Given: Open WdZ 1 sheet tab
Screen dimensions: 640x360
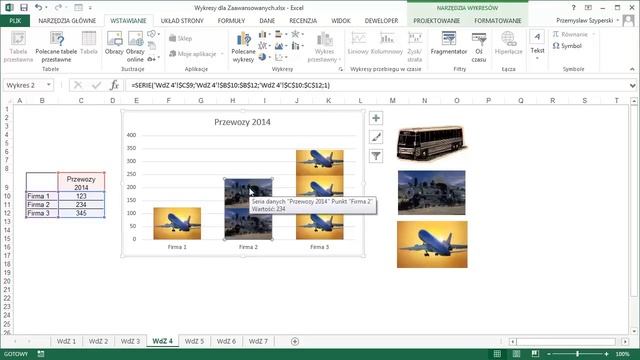Looking at the screenshot, I should pos(66,341).
